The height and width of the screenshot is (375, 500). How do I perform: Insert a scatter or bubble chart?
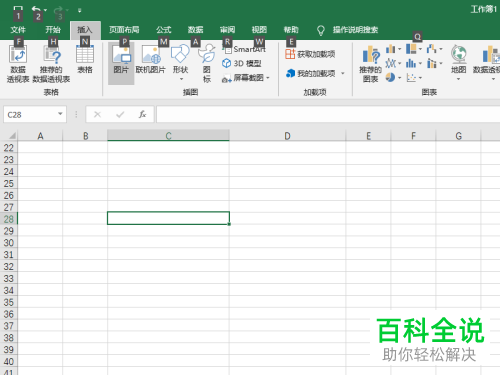pyautogui.click(x=414, y=78)
